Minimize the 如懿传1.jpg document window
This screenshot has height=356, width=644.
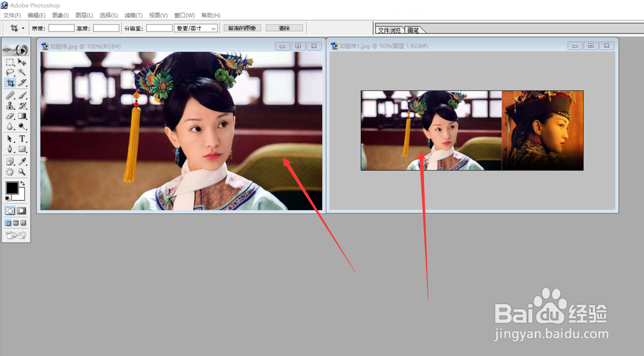(575, 45)
